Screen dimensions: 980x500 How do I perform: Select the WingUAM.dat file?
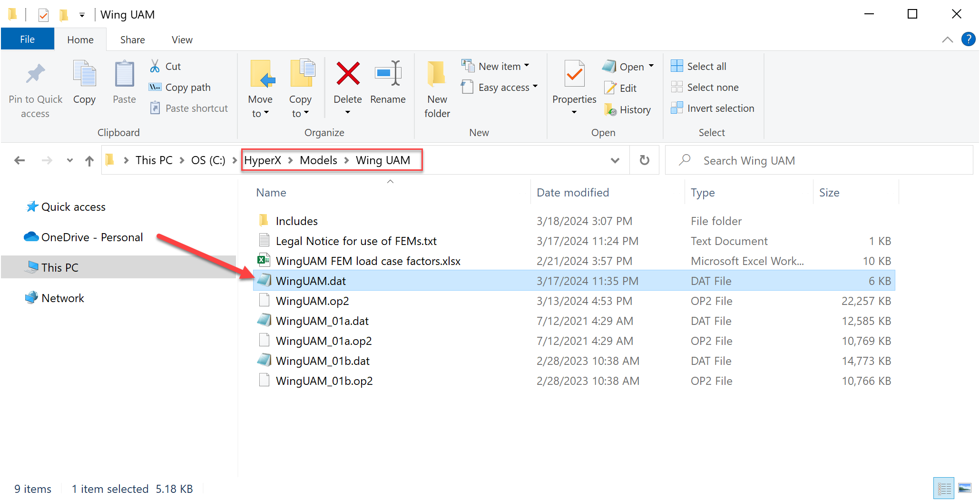(574, 281)
